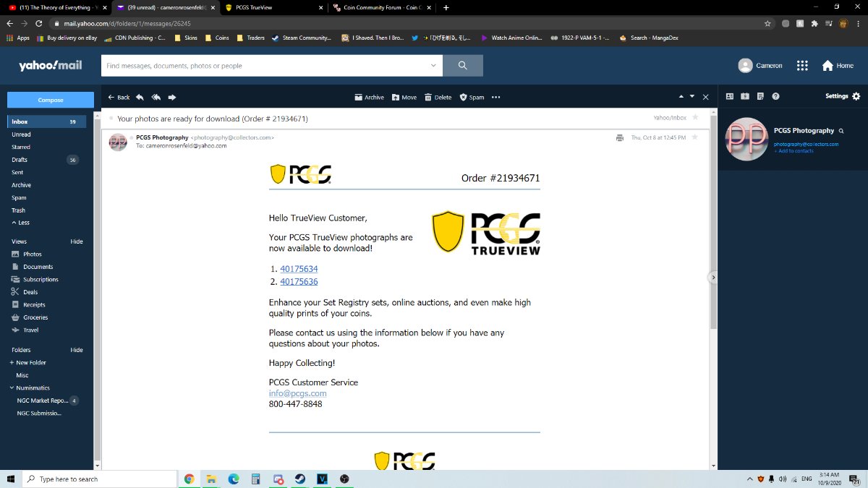Open the Notepad icon in right panel

[760, 96]
